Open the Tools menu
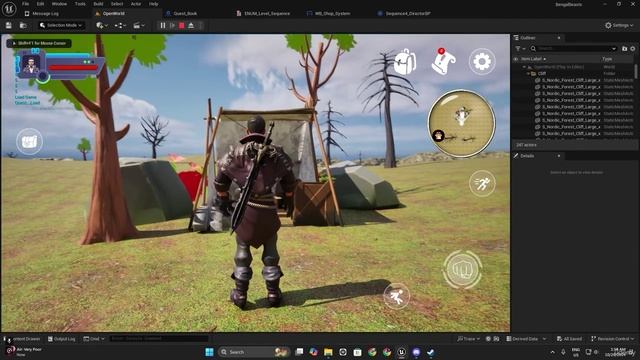The height and width of the screenshot is (360, 640). pos(80,4)
